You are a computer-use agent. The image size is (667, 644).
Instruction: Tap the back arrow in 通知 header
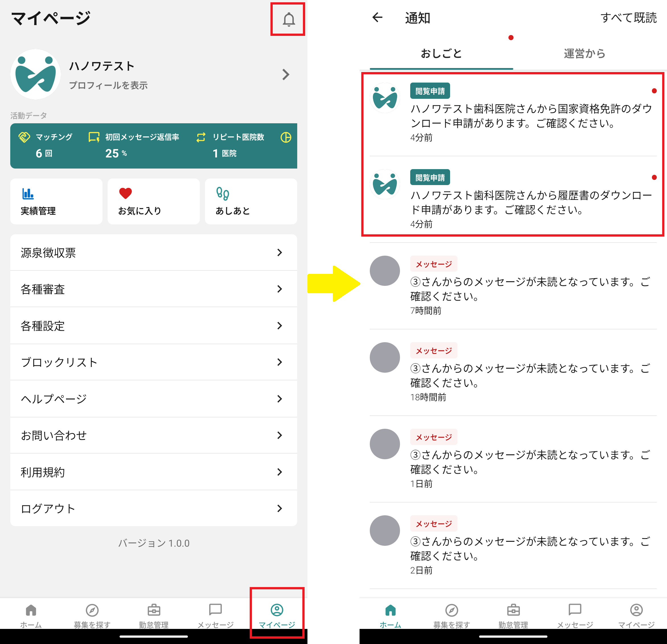coord(377,17)
